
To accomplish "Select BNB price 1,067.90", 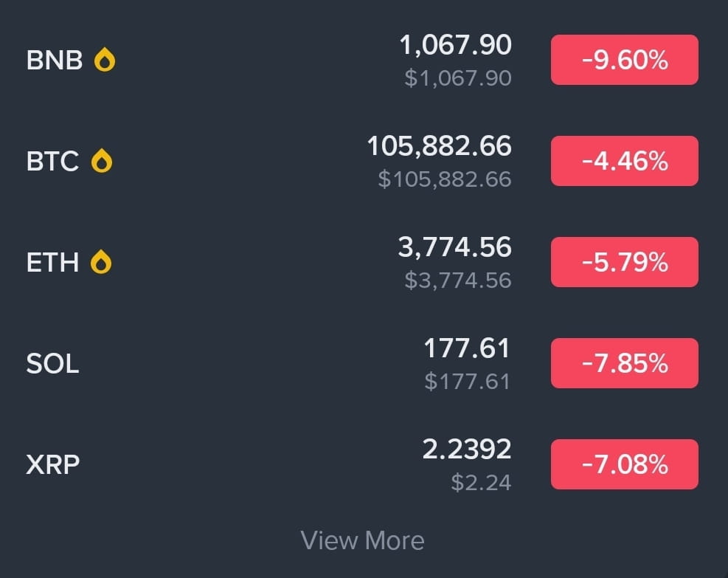I will coord(456,45).
